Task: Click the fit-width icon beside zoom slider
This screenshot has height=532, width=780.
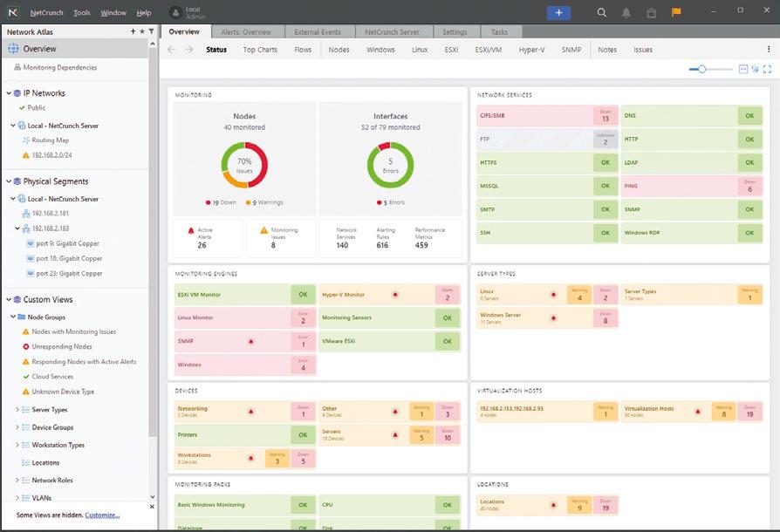Action: coord(743,69)
